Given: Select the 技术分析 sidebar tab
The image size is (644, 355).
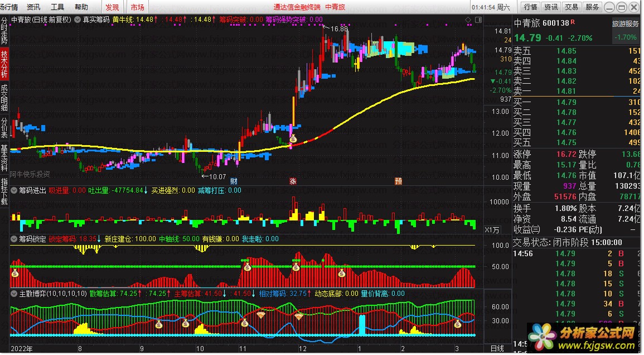Looking at the screenshot, I should (x=4, y=64).
